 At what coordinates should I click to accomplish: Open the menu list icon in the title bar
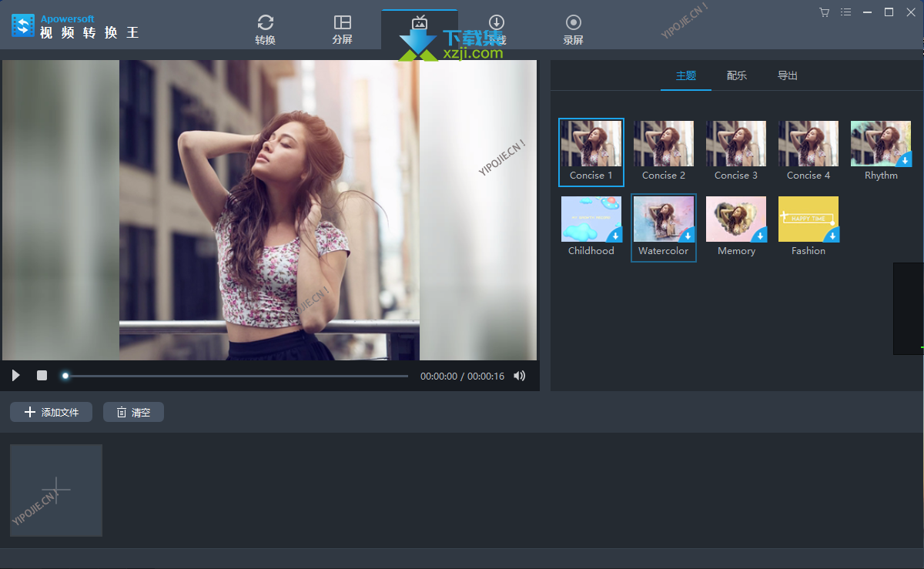[x=846, y=12]
